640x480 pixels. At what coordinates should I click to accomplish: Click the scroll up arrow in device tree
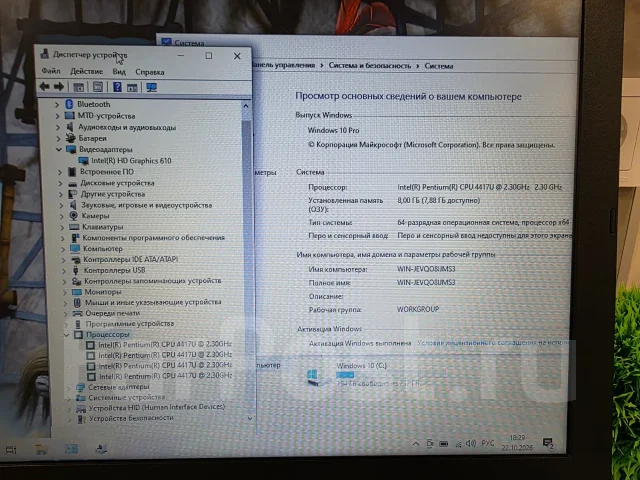246,105
